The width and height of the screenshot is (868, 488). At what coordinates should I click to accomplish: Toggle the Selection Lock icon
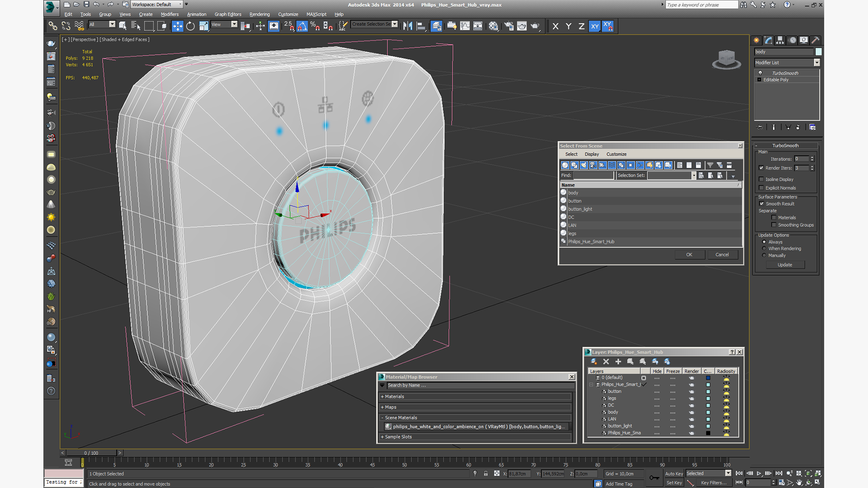click(486, 474)
